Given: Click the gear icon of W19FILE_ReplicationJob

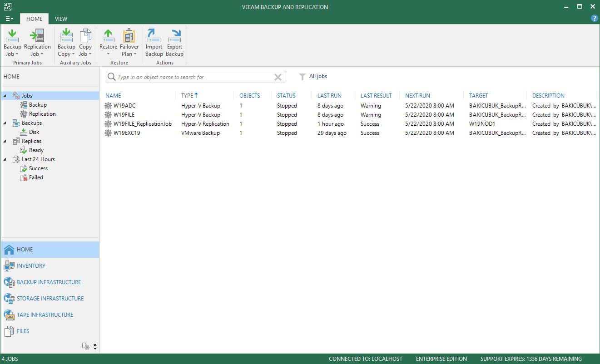Looking at the screenshot, I should pos(108,124).
